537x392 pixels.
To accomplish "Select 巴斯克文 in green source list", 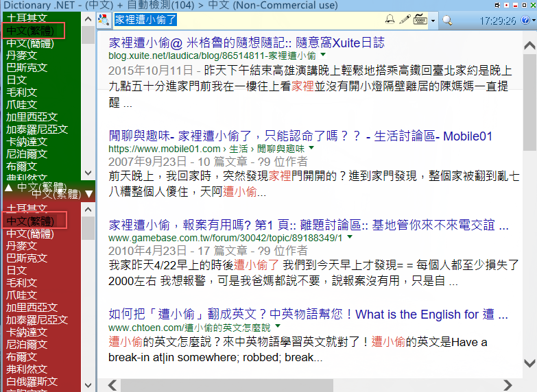I will tap(27, 68).
